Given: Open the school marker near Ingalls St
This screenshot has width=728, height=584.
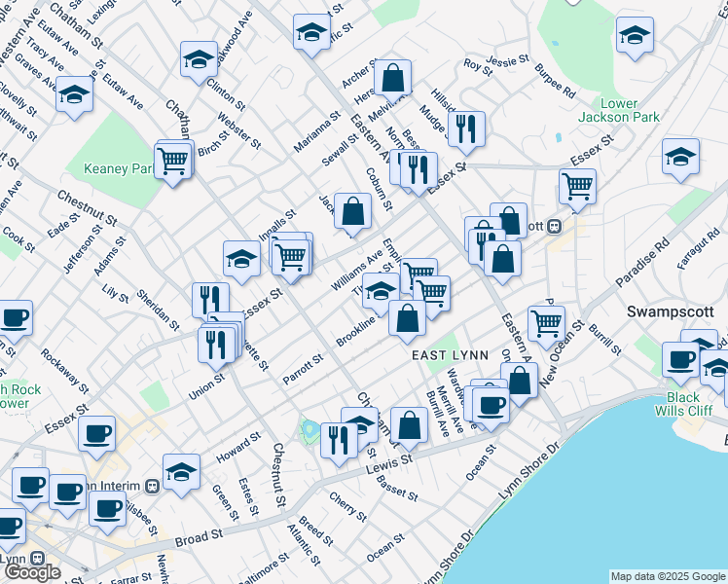Looking at the screenshot, I should tap(241, 259).
